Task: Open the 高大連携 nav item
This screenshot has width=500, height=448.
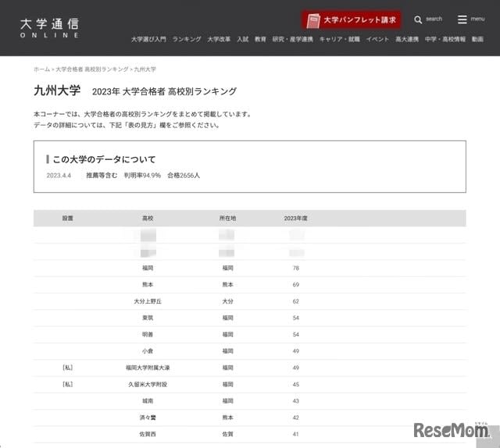Action: (x=407, y=39)
